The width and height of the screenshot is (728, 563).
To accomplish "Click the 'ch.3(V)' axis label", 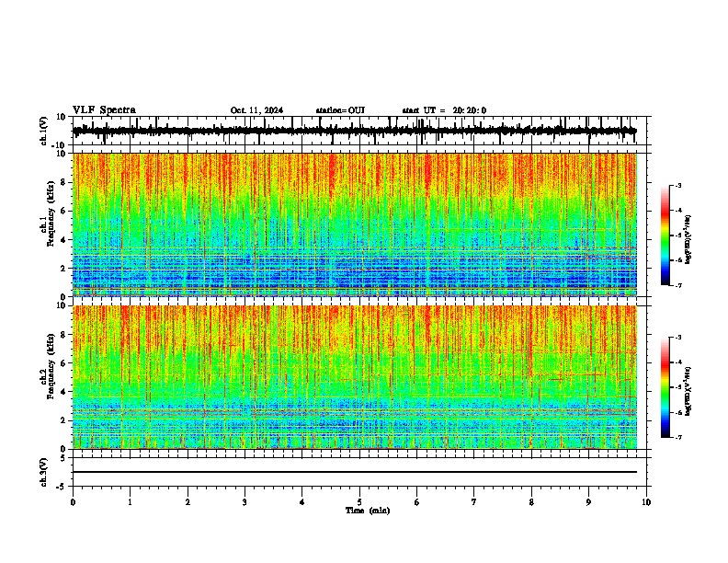I will pos(44,472).
